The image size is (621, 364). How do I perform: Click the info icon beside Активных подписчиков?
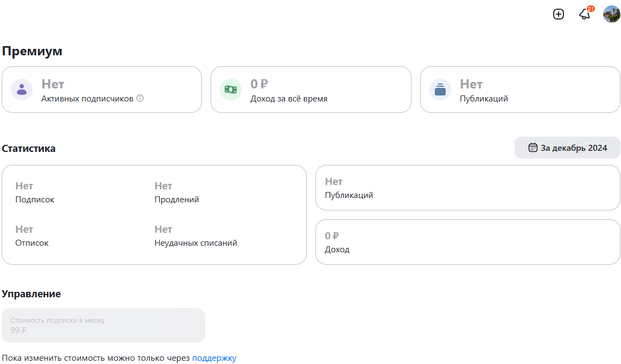pos(140,99)
